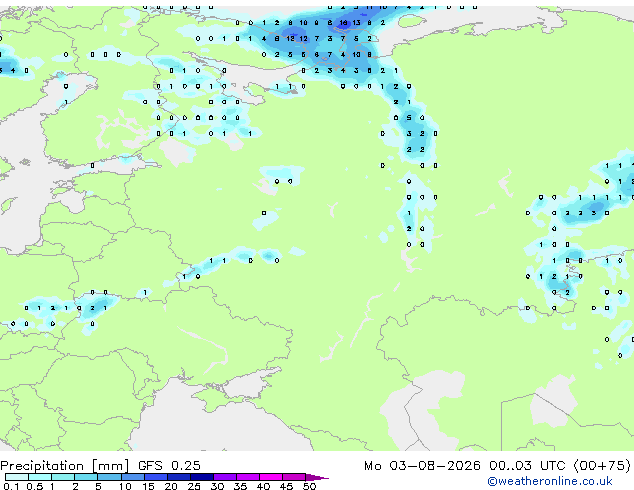
Task: Click the 30–35 mm purple legend swatch
Action: click(x=225, y=477)
